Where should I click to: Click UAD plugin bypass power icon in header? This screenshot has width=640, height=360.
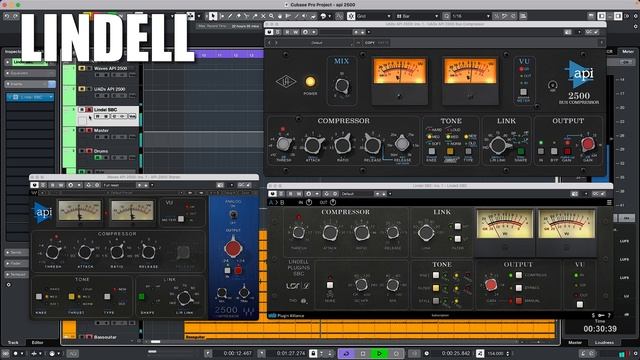[x=269, y=32]
